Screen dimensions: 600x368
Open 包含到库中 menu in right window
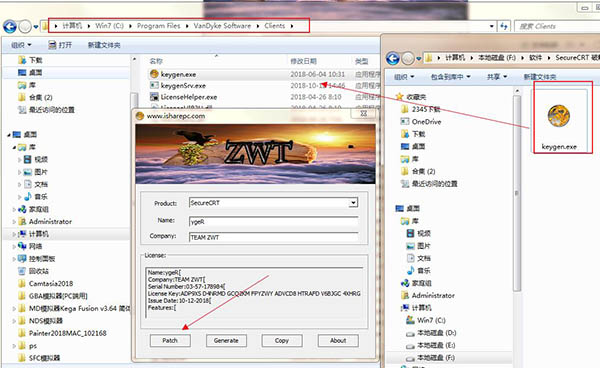[450, 77]
